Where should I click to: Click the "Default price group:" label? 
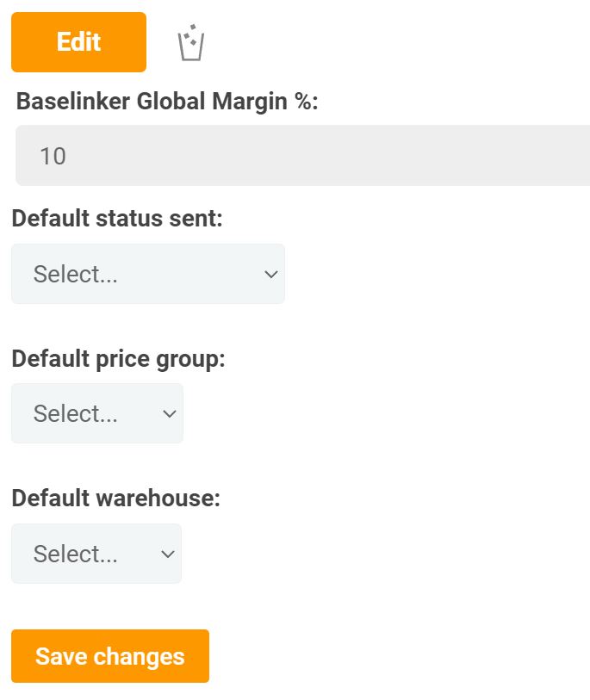point(118,358)
